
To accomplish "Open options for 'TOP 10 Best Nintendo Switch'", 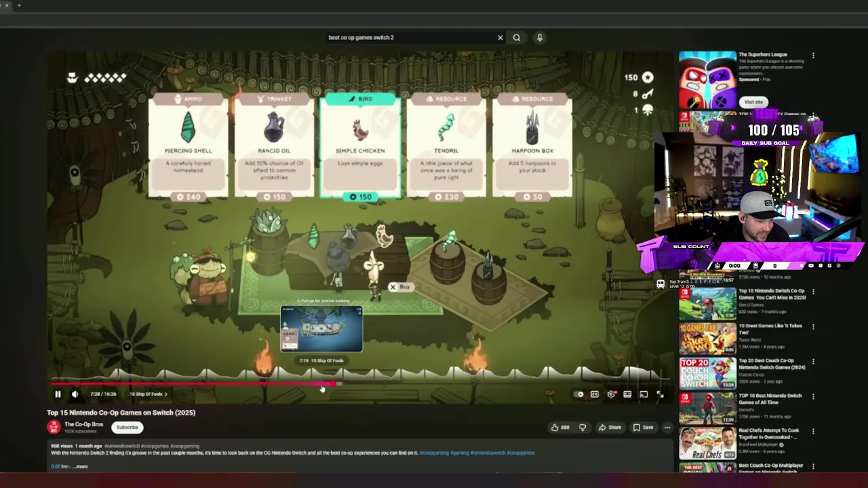I will (813, 396).
